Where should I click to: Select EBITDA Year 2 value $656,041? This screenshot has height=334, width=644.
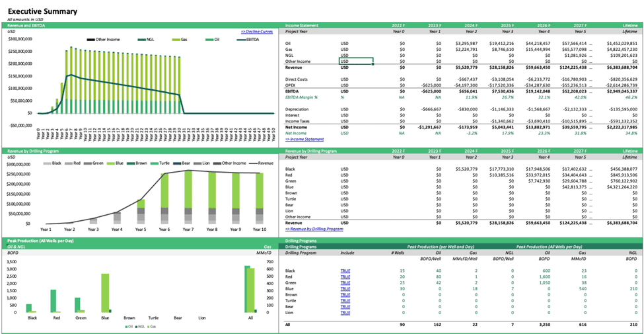pos(468,91)
